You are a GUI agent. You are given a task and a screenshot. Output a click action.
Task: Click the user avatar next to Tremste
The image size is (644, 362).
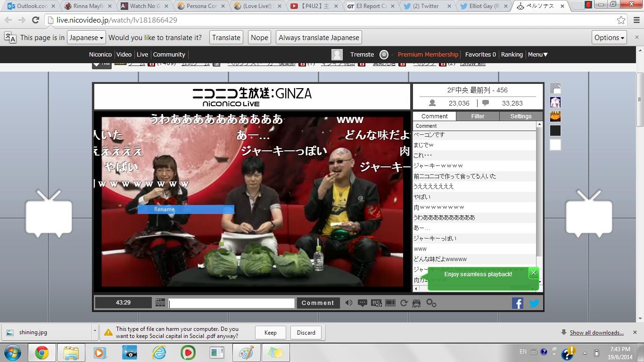(337, 54)
